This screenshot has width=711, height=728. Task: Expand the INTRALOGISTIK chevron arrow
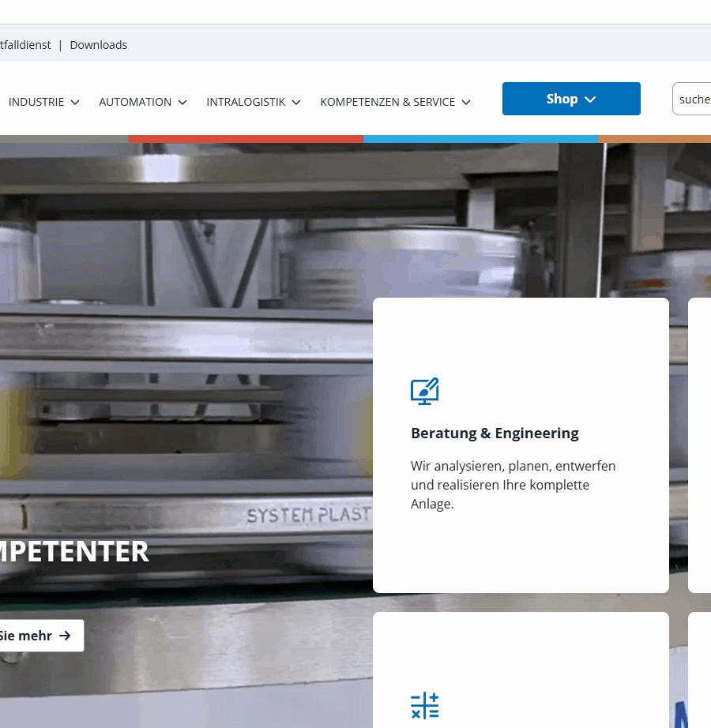coord(296,103)
